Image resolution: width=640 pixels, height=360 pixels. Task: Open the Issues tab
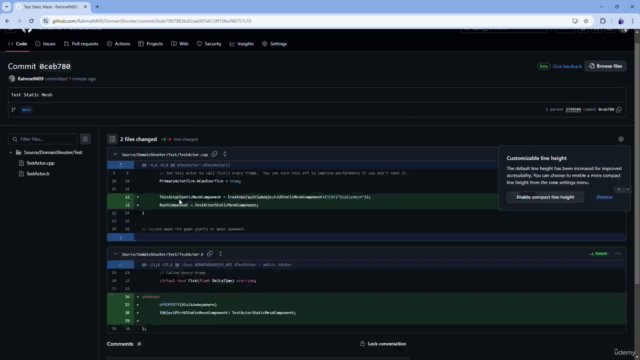click(45, 44)
